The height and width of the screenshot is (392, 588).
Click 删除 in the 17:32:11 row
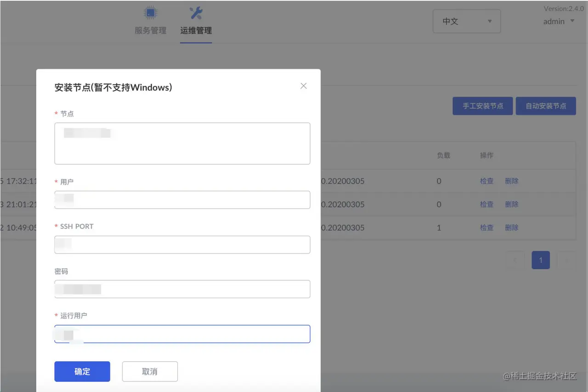pyautogui.click(x=512, y=181)
